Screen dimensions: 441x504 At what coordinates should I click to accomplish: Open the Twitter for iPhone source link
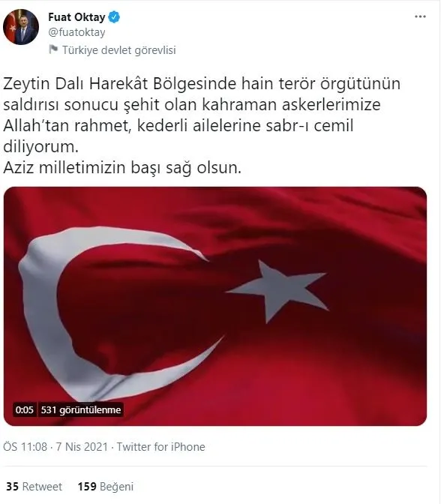coord(160,447)
